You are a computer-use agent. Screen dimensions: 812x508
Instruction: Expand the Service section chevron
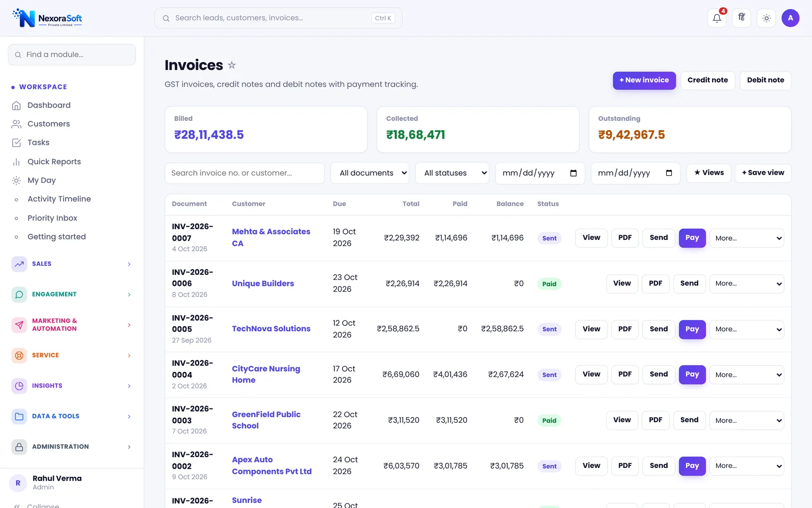pos(129,356)
